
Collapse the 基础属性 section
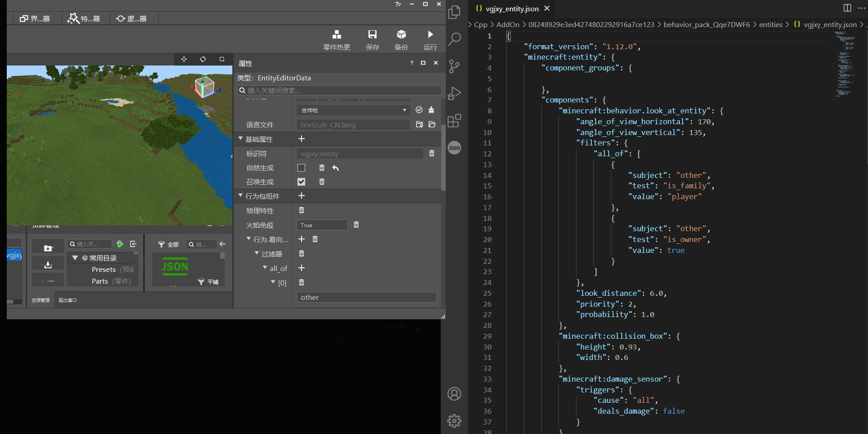pyautogui.click(x=241, y=139)
